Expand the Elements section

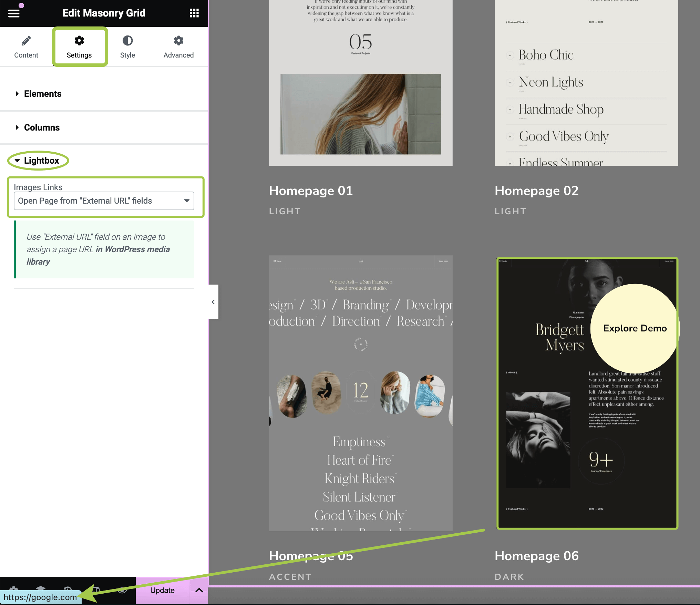click(x=42, y=94)
